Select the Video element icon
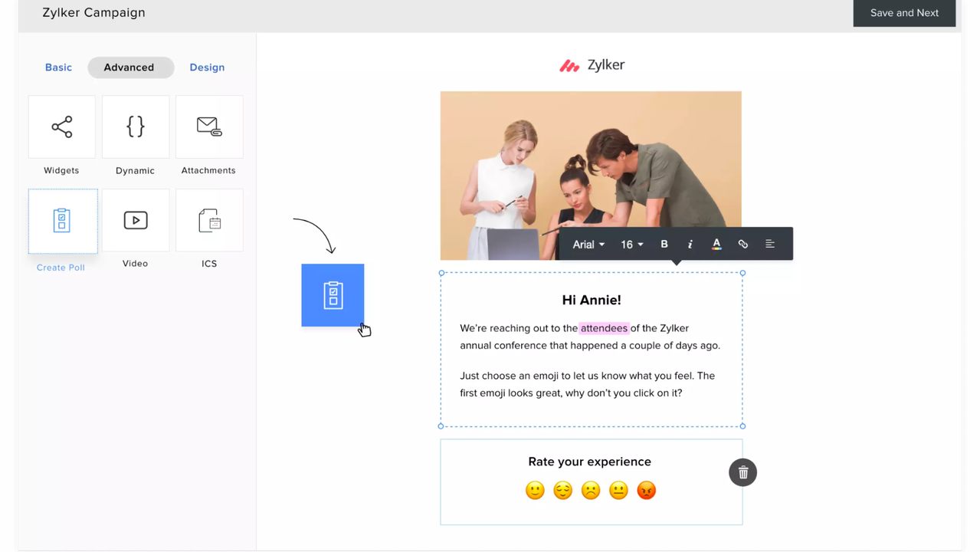Image resolution: width=980 pixels, height=552 pixels. click(136, 221)
